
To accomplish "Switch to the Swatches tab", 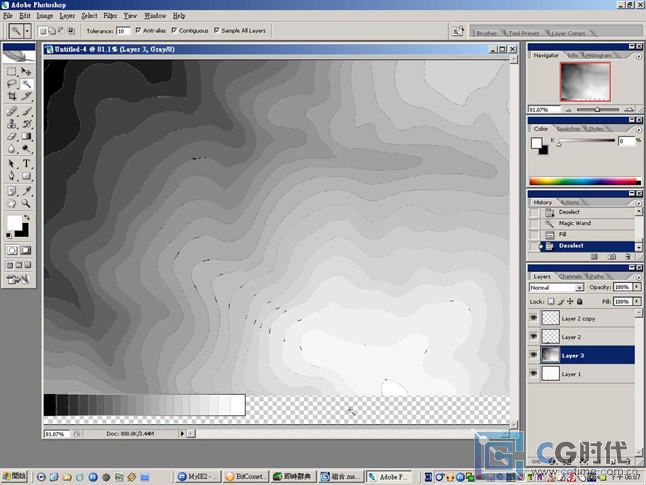I will [x=569, y=129].
